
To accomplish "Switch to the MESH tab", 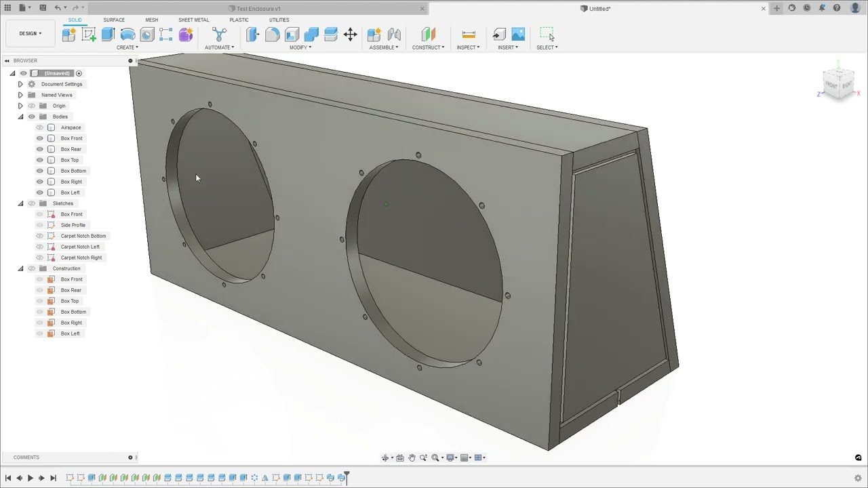I will (151, 20).
